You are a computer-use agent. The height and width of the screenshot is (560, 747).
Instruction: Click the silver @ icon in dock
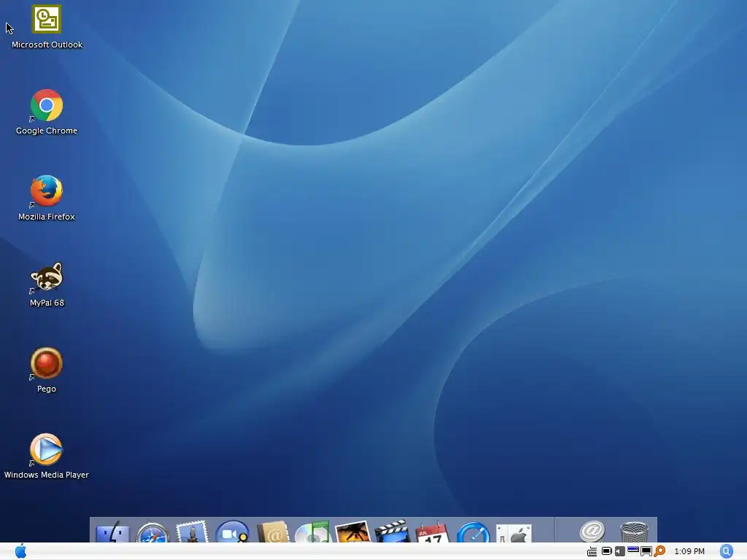coord(592,532)
